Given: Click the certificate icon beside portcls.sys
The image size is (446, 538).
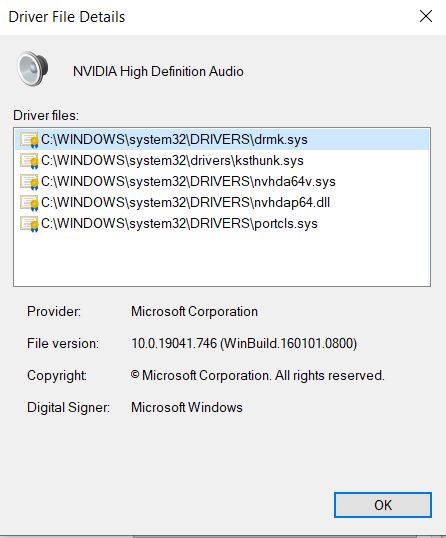Looking at the screenshot, I should coord(29,223).
